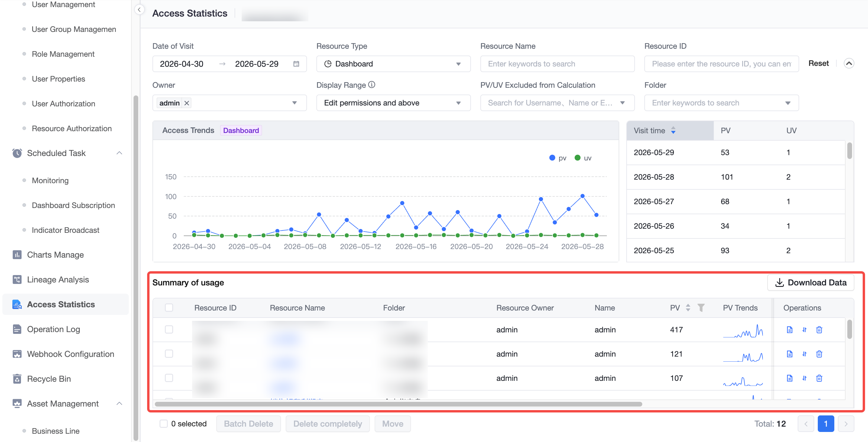Image resolution: width=868 pixels, height=442 pixels.
Task: Toggle the checkbox next to 0 selected
Action: pyautogui.click(x=163, y=423)
